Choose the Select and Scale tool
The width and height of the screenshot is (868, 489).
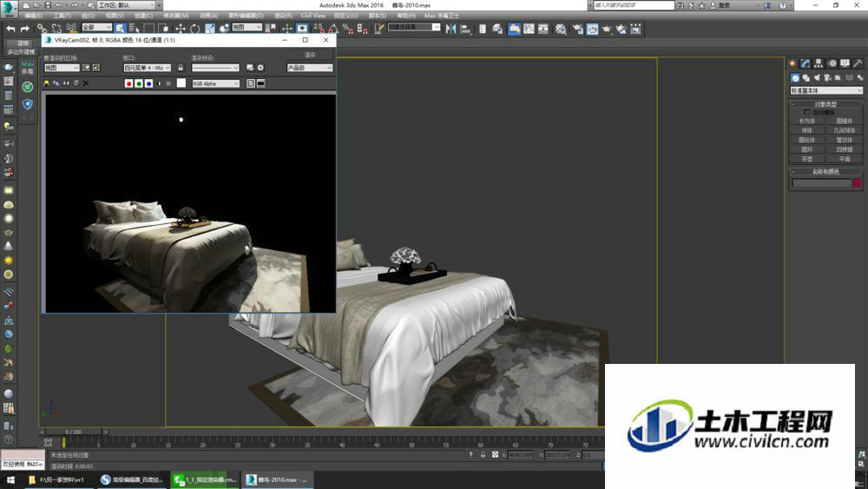210,29
